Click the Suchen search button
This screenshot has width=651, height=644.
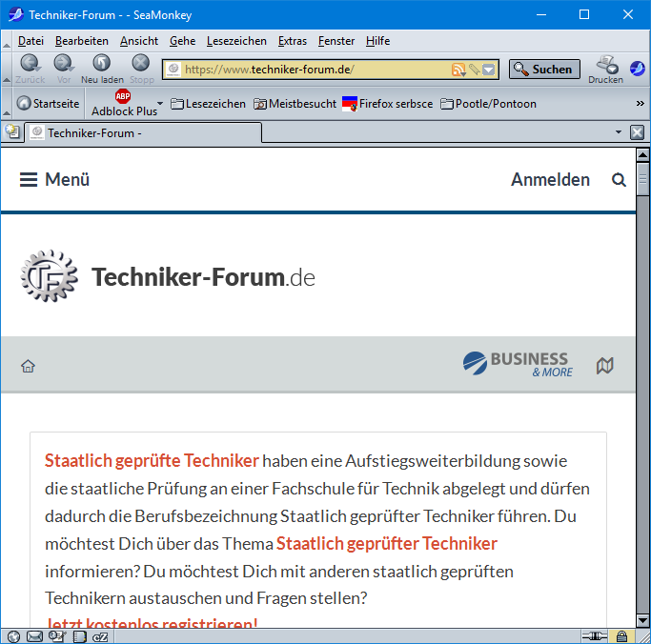coord(544,69)
